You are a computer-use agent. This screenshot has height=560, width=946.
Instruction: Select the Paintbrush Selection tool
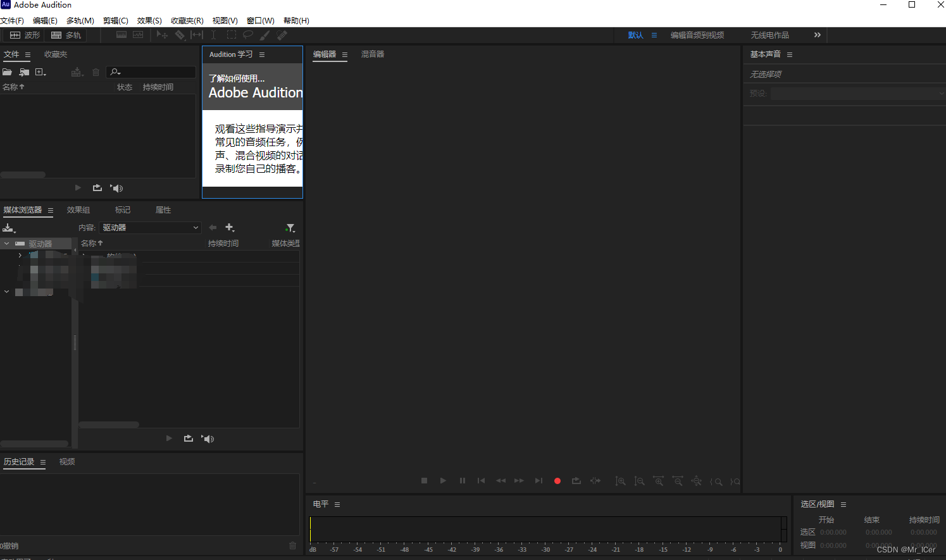tap(265, 35)
